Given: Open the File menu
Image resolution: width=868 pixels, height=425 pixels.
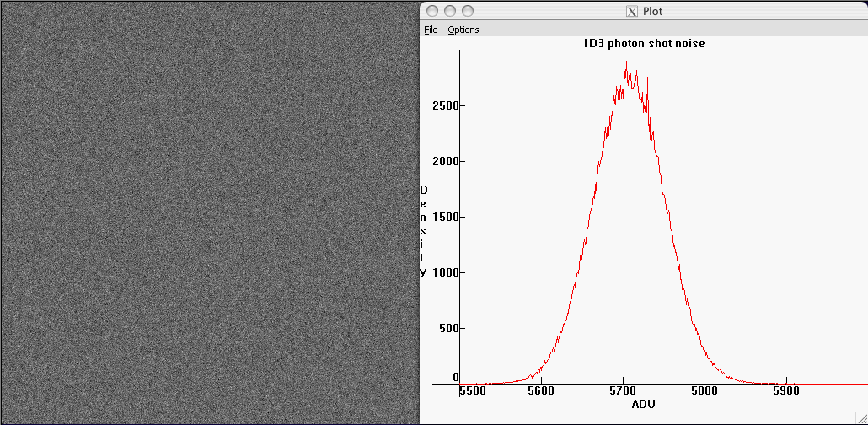Looking at the screenshot, I should [x=431, y=30].
